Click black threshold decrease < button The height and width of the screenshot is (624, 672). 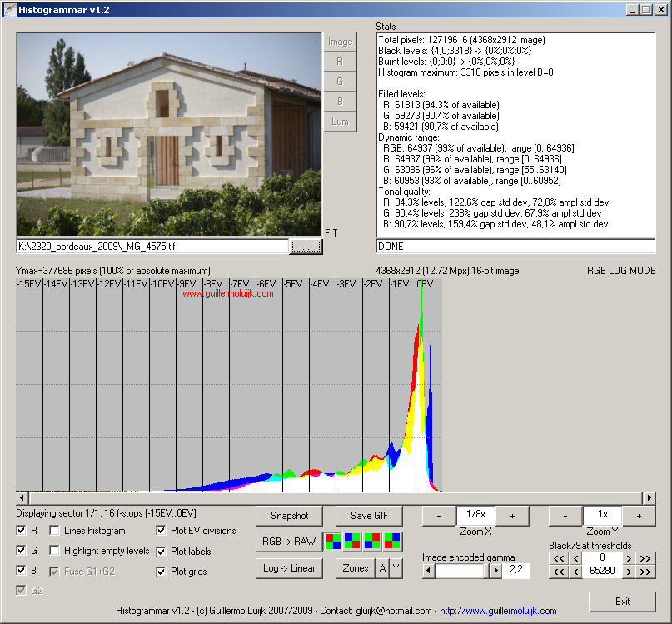tap(575, 558)
